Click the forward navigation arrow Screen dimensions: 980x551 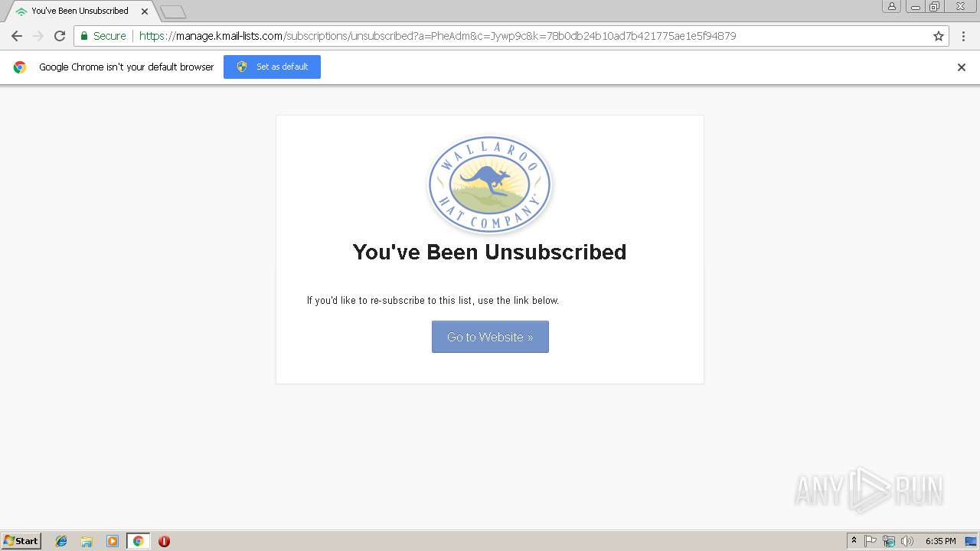(x=38, y=36)
